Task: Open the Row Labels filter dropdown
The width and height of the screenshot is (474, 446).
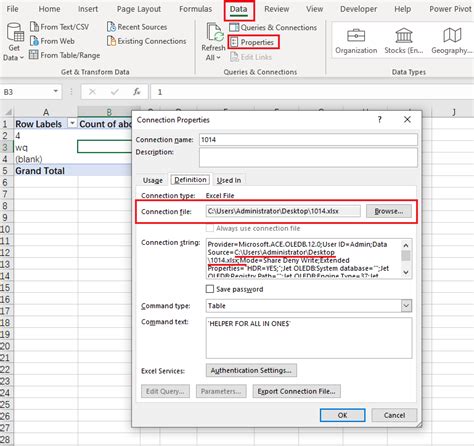Action: (72, 124)
